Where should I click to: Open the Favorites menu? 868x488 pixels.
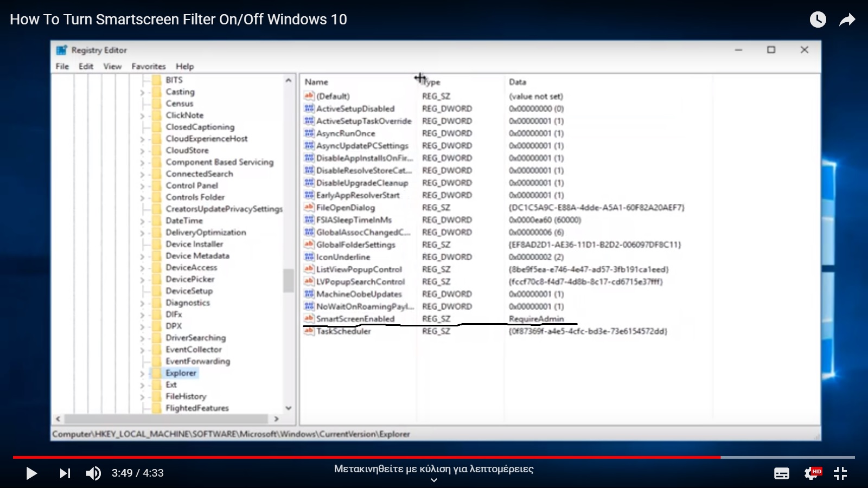(x=148, y=66)
